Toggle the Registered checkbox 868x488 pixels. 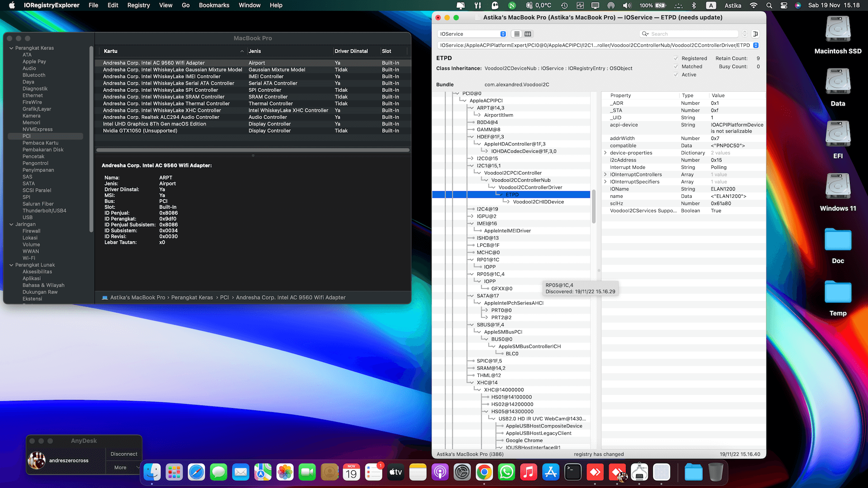point(676,58)
